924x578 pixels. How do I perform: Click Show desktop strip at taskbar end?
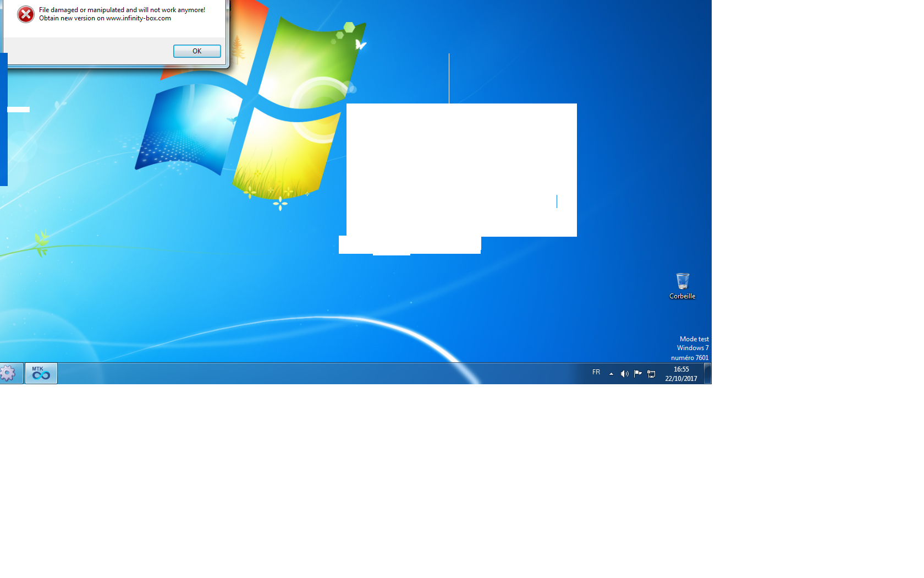point(708,373)
